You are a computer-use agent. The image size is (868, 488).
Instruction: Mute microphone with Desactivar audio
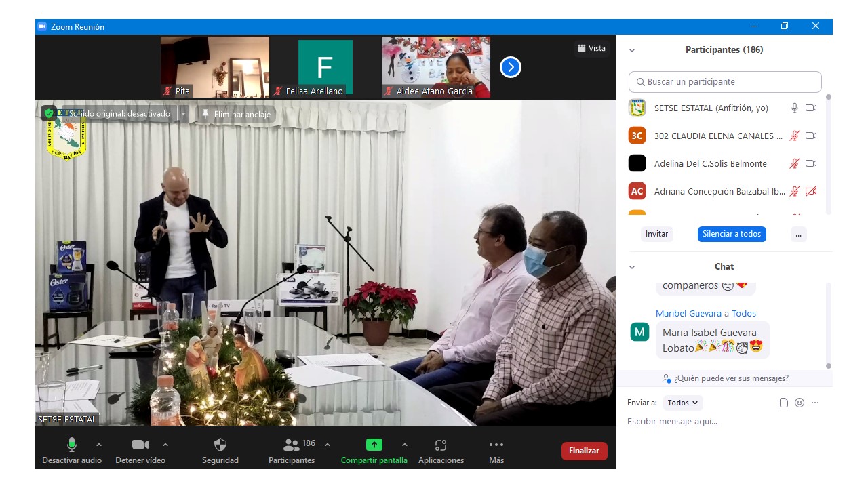pyautogui.click(x=72, y=445)
